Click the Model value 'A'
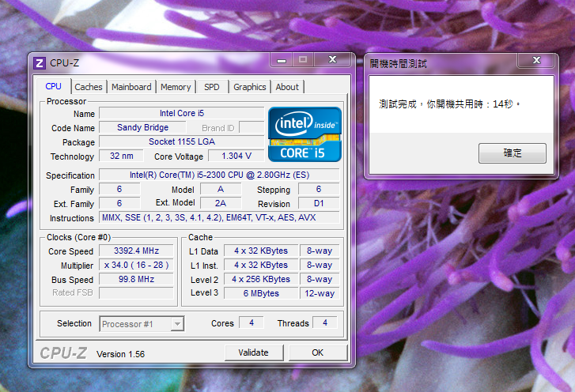This screenshot has height=392, width=575. [x=221, y=190]
